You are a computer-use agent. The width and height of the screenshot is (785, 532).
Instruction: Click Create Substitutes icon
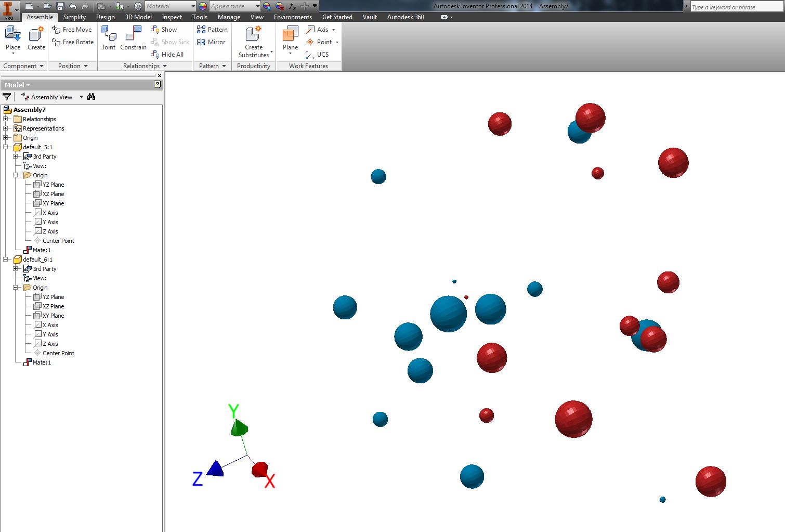point(254,34)
